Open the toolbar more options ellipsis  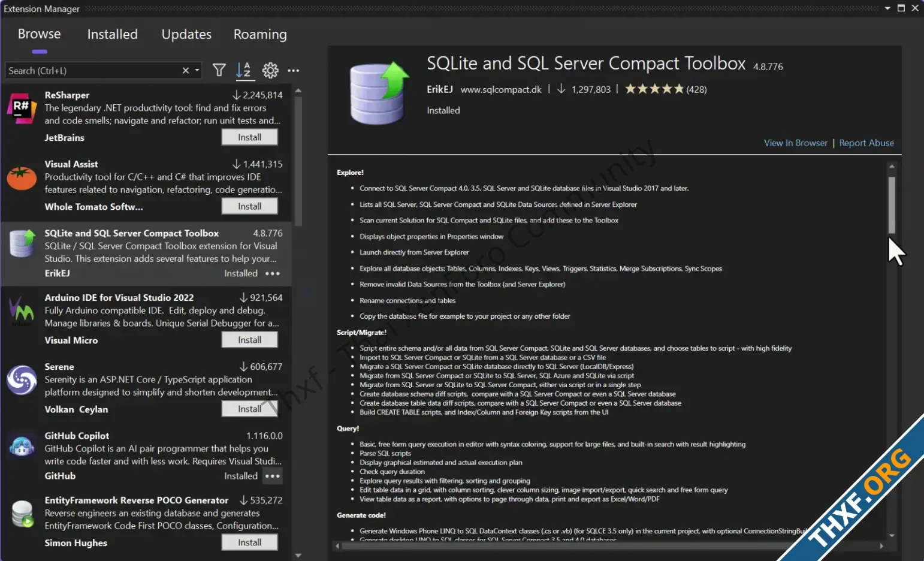pos(293,70)
